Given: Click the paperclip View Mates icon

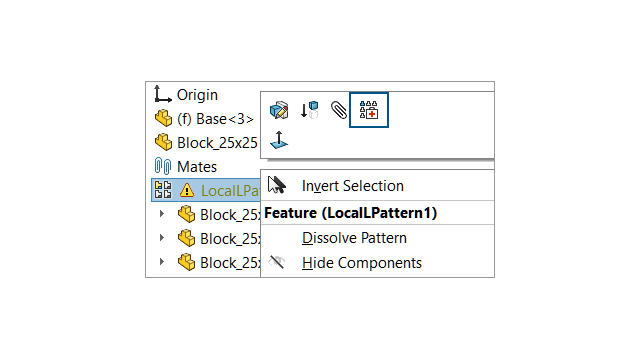Looking at the screenshot, I should pyautogui.click(x=339, y=110).
